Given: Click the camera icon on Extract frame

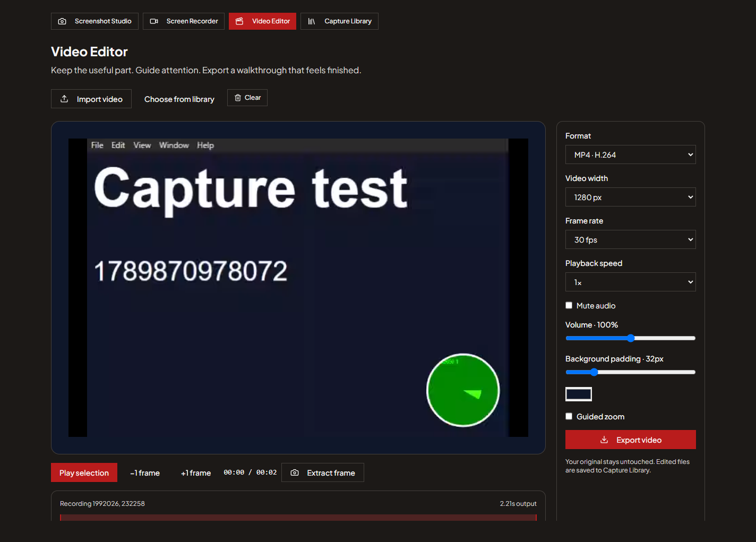Looking at the screenshot, I should (x=295, y=472).
